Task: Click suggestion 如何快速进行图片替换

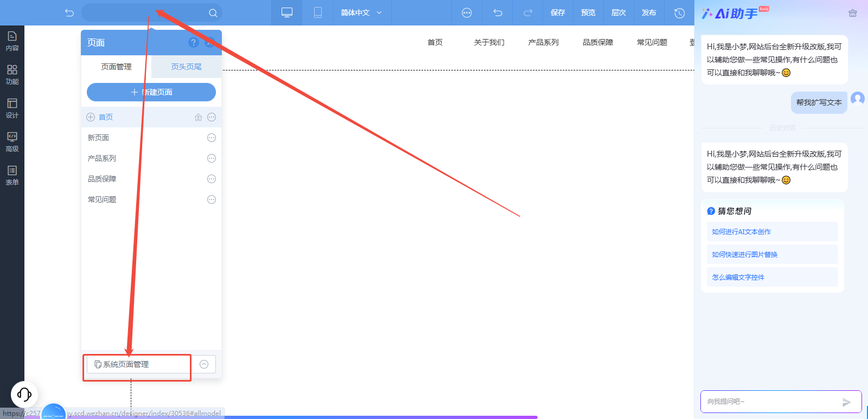Action: 773,254
